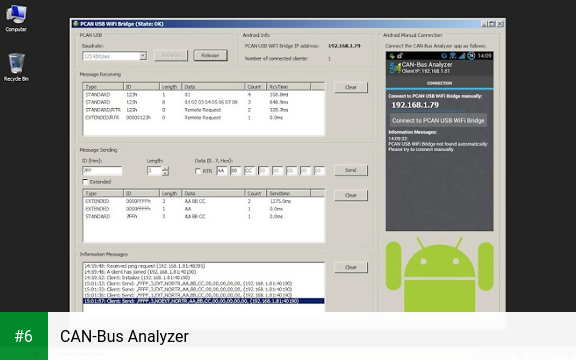The width and height of the screenshot is (576, 360).
Task: Click the bridge IP address 192.168.1.79 in Android Info
Action: (x=344, y=46)
